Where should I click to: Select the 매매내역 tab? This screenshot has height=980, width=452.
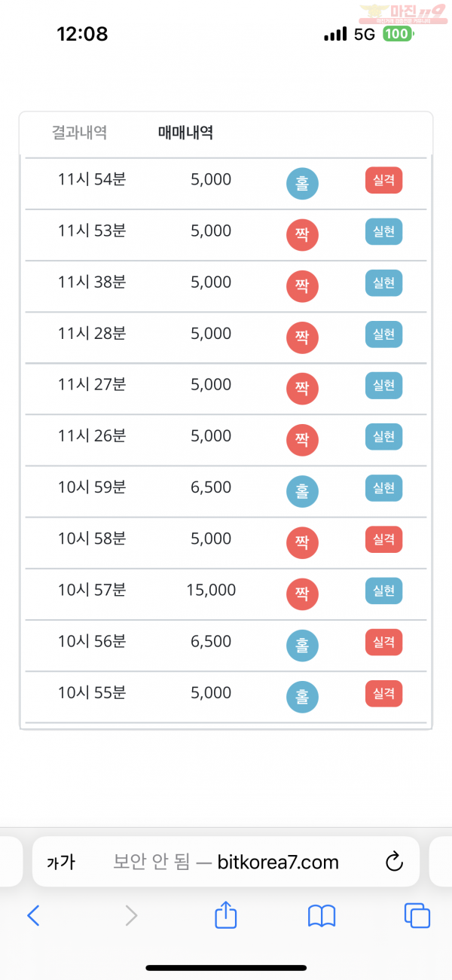185,133
